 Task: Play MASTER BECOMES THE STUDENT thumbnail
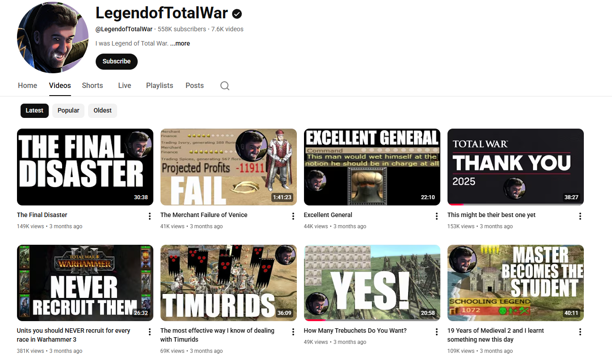coord(515,283)
